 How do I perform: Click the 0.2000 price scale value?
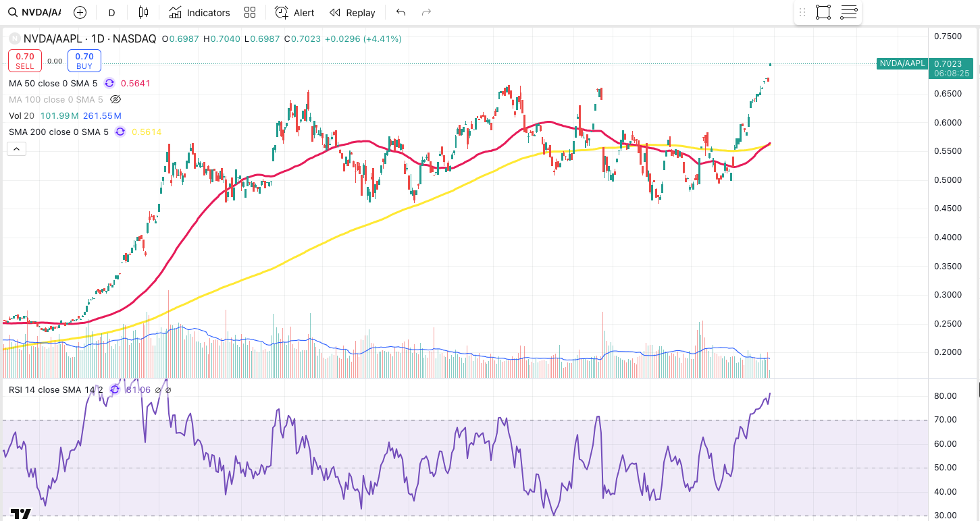[948, 352]
